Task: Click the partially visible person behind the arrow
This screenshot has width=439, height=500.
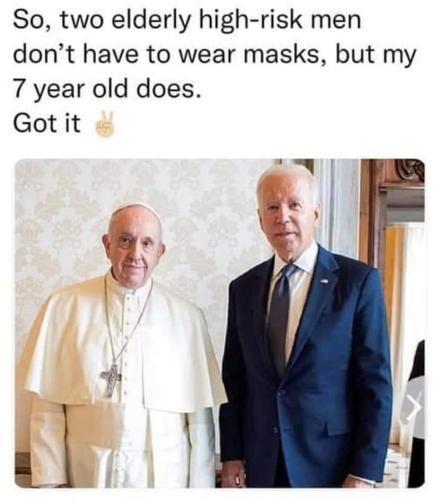Action: coord(417,413)
